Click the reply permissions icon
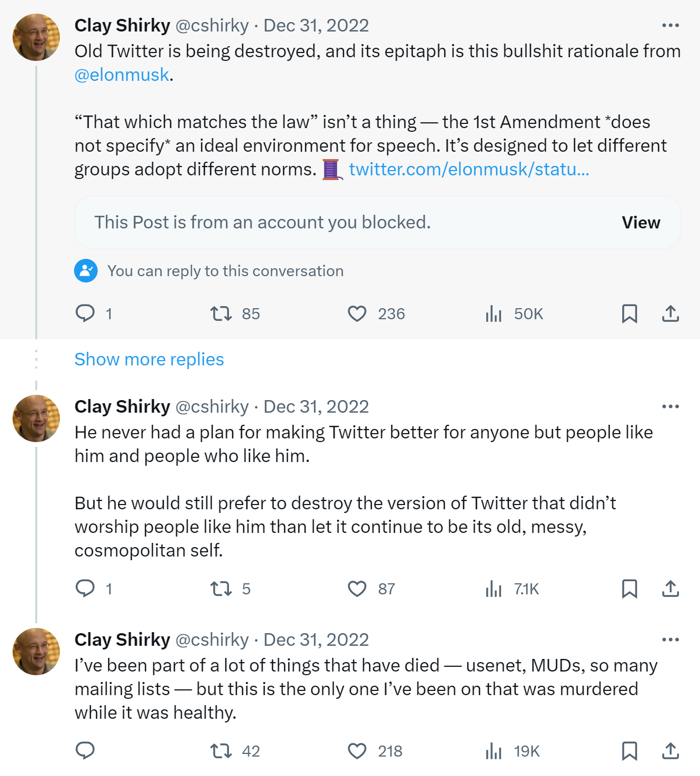700x776 pixels. tap(87, 271)
